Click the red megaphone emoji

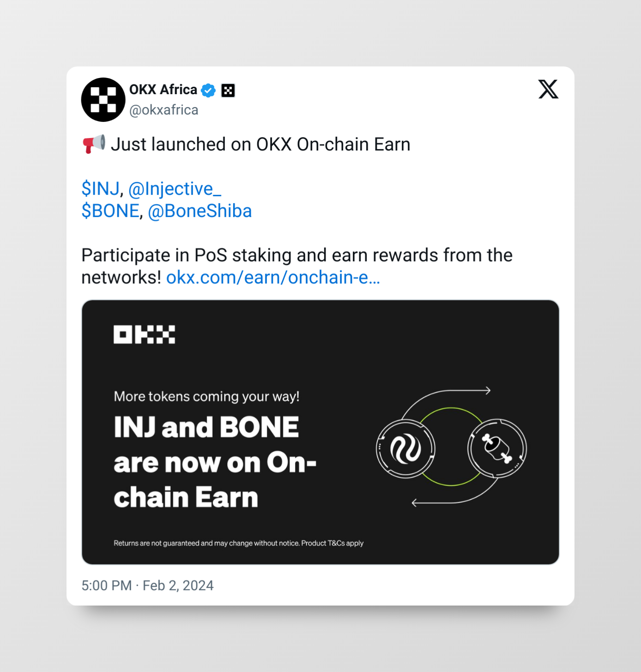(x=94, y=144)
